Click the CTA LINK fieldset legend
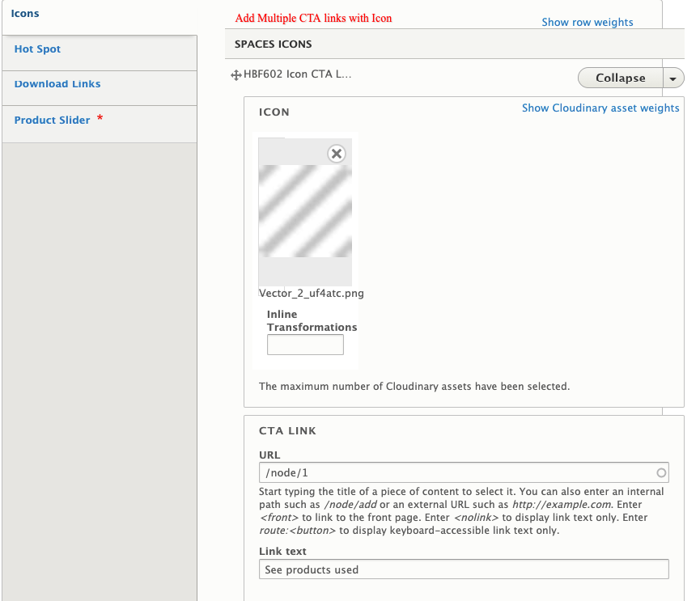 [287, 430]
